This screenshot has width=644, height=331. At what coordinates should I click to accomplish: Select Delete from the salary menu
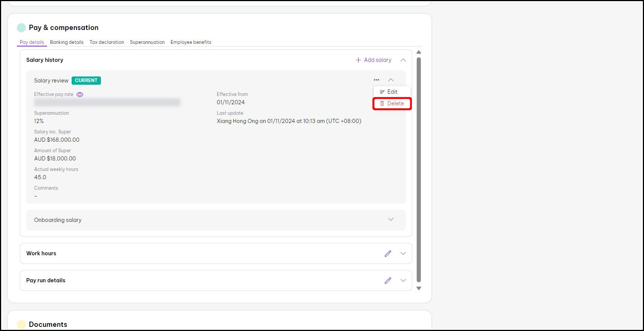[x=392, y=103]
